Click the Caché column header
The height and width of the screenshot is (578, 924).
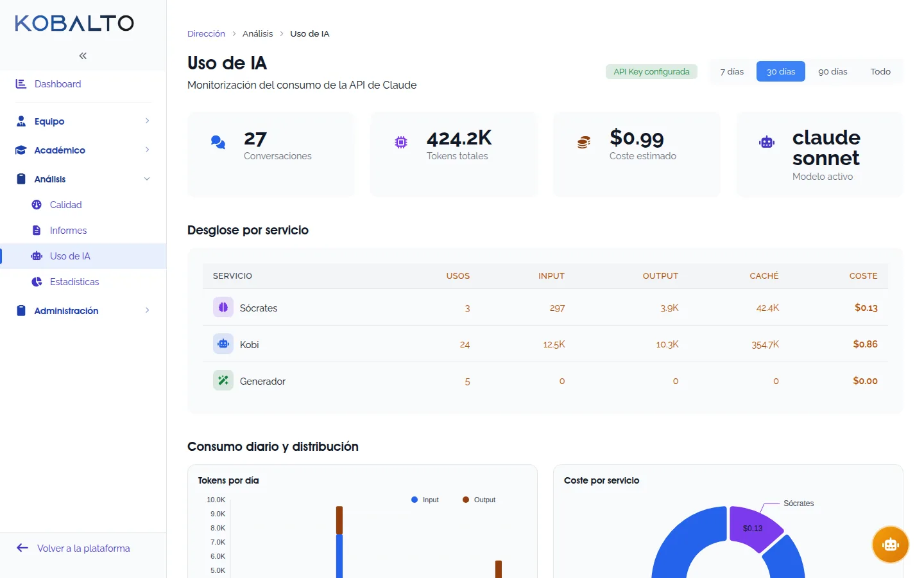(764, 276)
